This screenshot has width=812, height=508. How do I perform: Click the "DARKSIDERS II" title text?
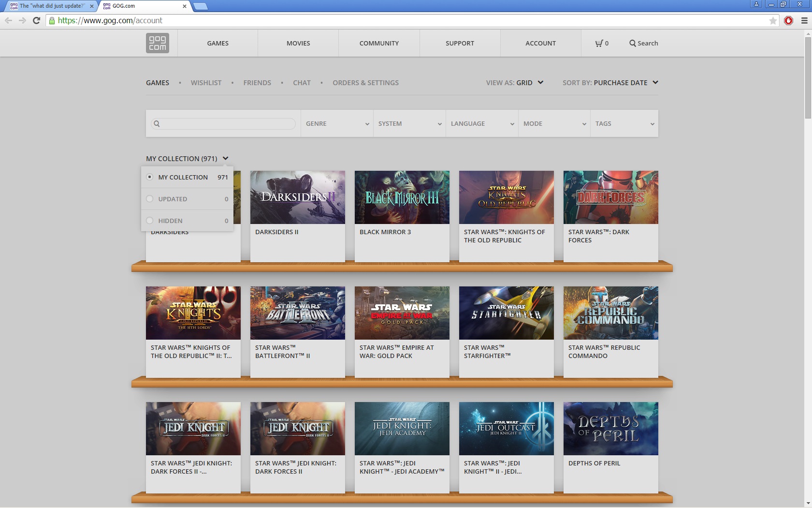click(277, 232)
